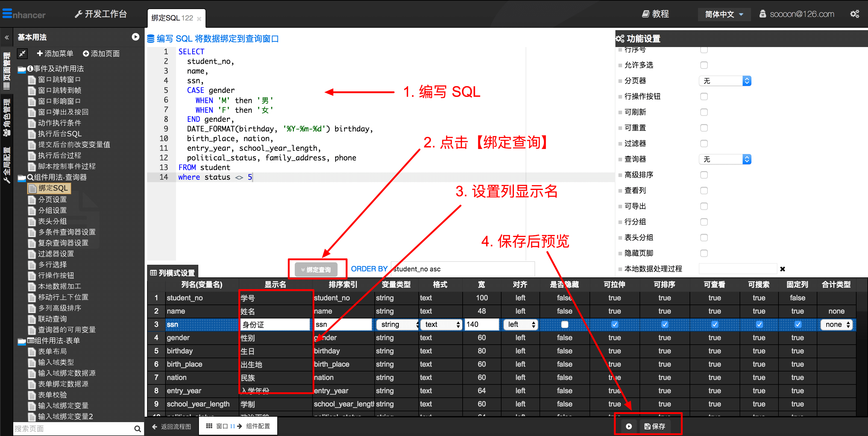Open the 开发工作台 menu

[101, 14]
